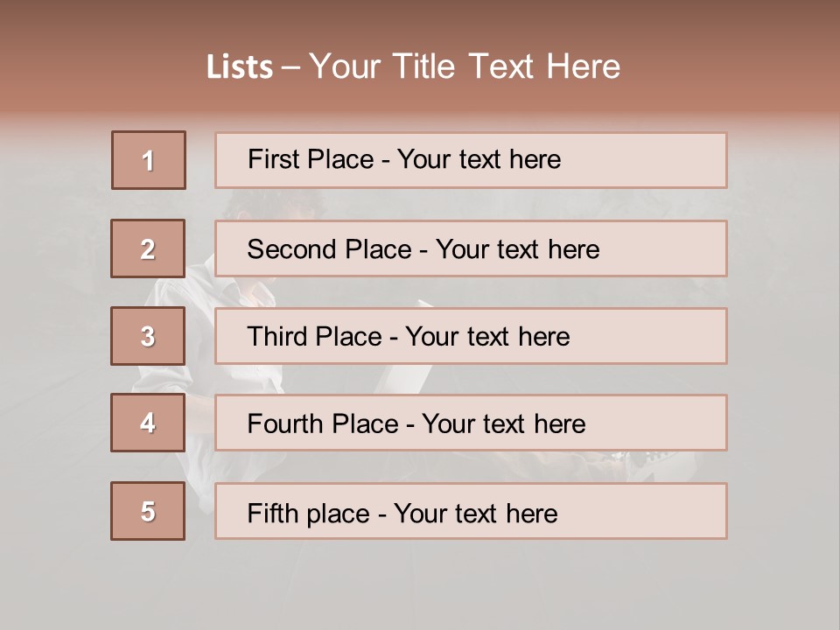Click the First Place text bar
The image size is (840, 630).
[x=471, y=160]
